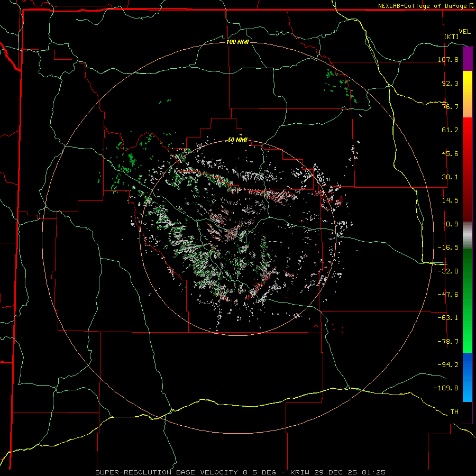476x476 pixels.
Task: Click the 30.1 legend value
Action: click(x=450, y=177)
